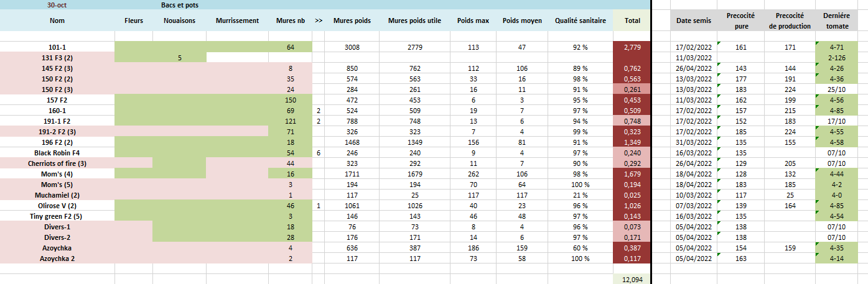This screenshot has width=868, height=284.
Task: Click the "Olirose V (2)" name cell
Action: [57, 205]
